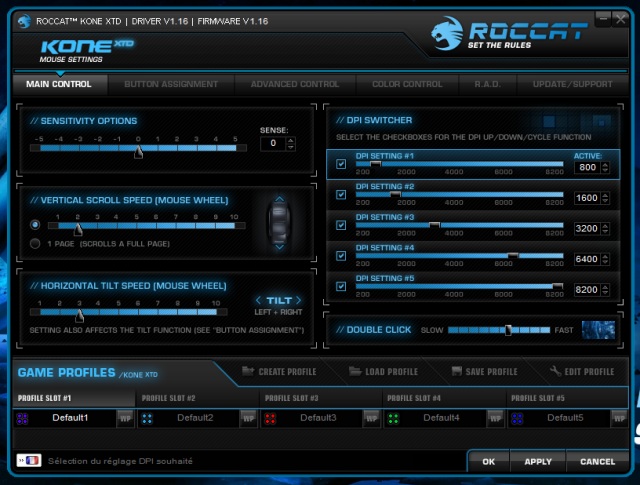Click the DPI Setting #1 value stepper
Image resolution: width=640 pixels, height=485 pixels.
coord(605,167)
